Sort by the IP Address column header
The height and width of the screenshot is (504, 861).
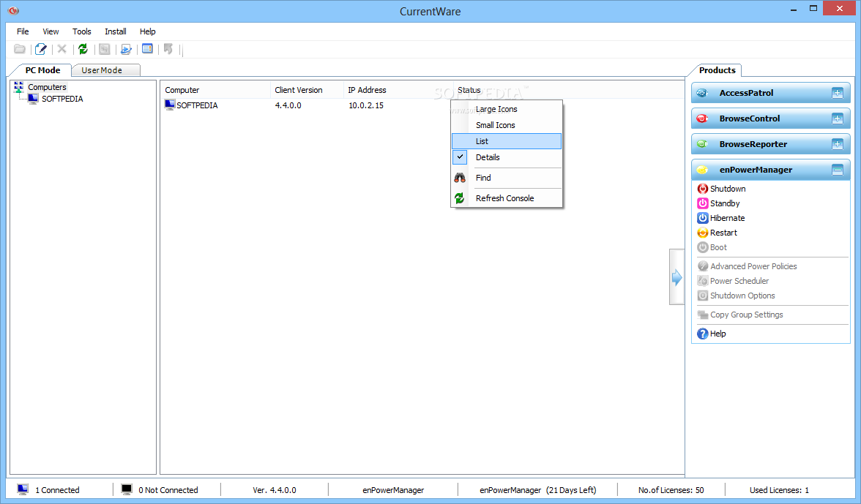[x=398, y=90]
